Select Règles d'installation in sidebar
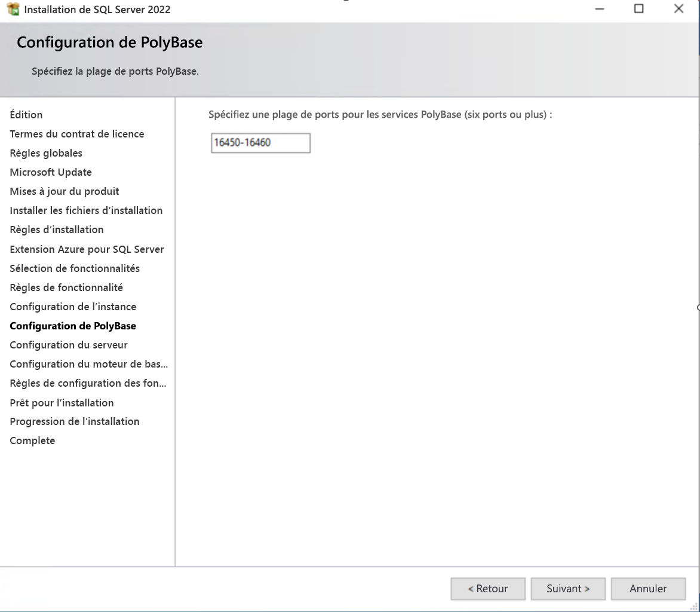 pos(57,229)
